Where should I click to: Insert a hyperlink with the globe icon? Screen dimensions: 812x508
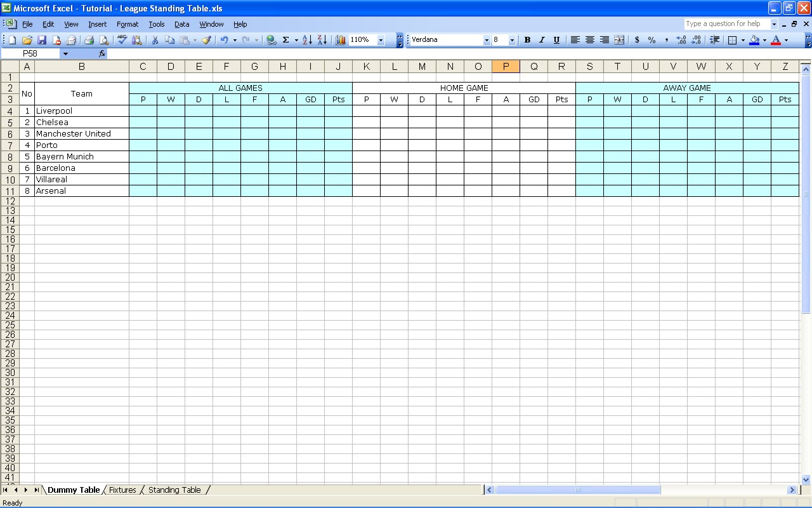click(272, 40)
